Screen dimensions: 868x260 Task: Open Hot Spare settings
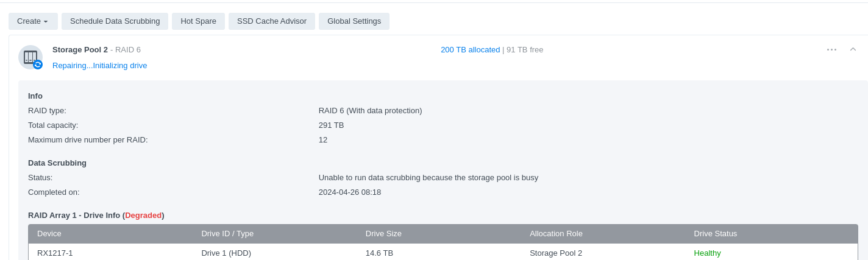pyautogui.click(x=198, y=21)
